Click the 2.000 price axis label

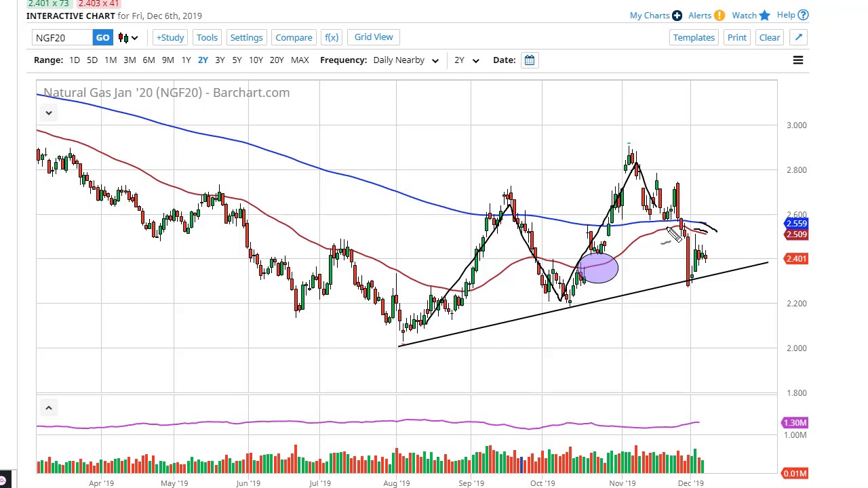point(796,348)
